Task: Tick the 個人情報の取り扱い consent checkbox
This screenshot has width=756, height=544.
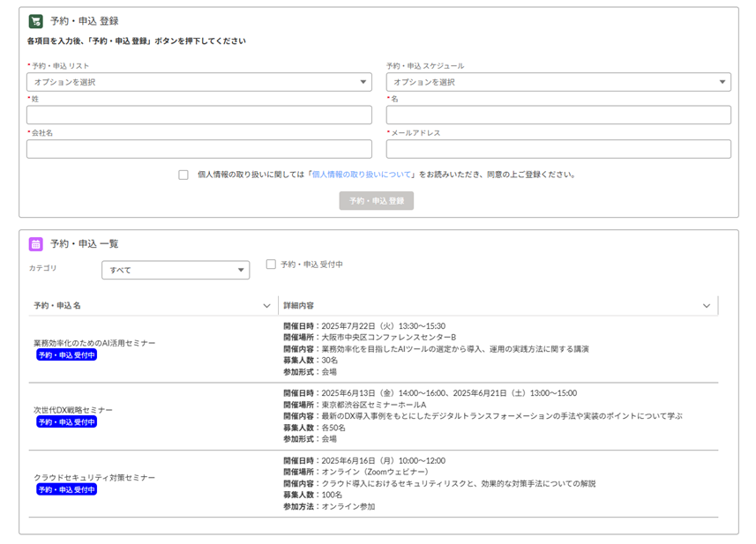Action: point(183,175)
